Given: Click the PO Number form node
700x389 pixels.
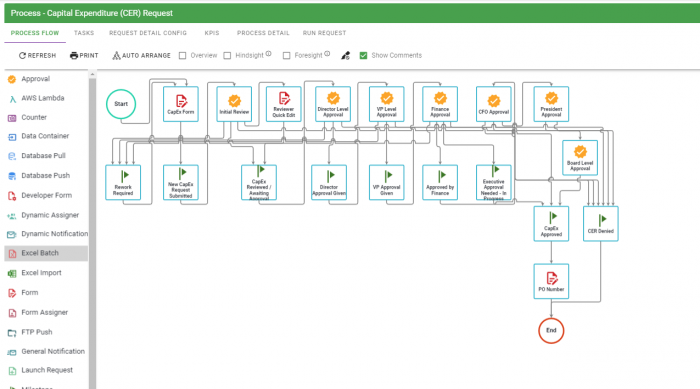Looking at the screenshot, I should click(551, 281).
